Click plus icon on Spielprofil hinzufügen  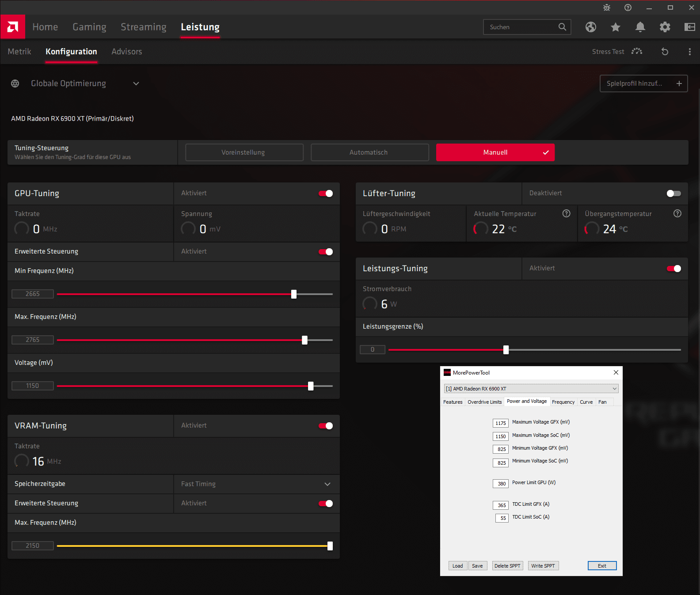click(679, 83)
